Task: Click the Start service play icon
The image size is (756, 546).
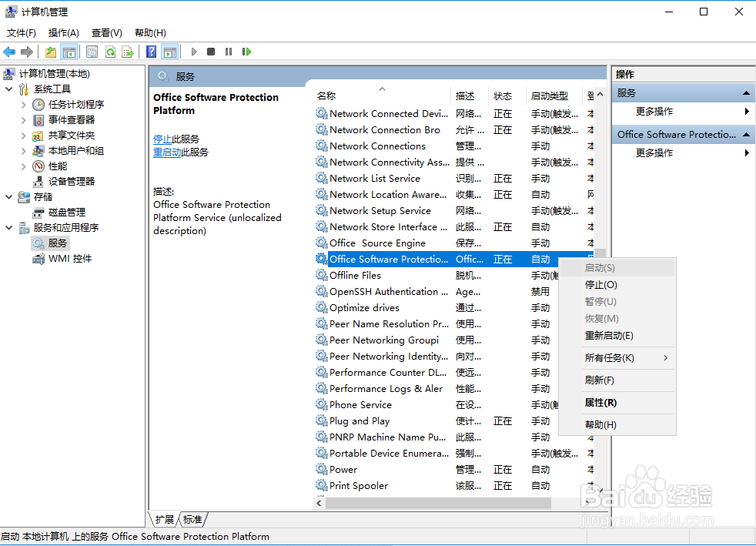Action: pyautogui.click(x=194, y=52)
